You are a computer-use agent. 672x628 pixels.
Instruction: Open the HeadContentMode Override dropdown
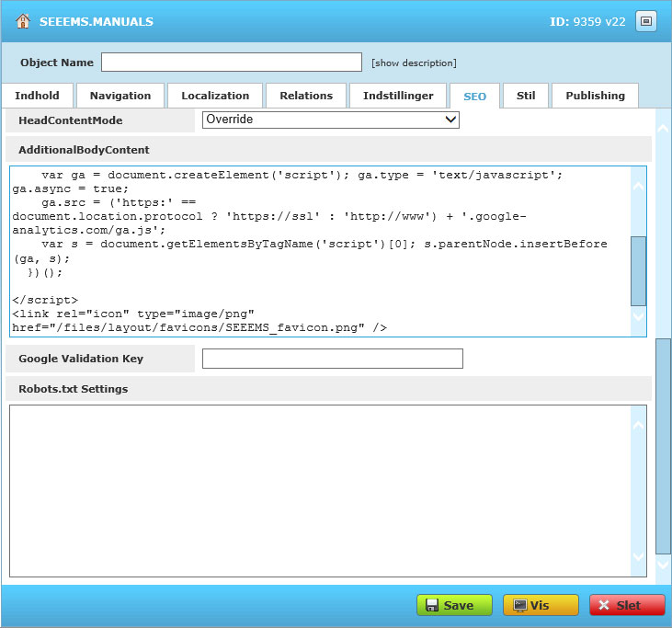tap(330, 120)
